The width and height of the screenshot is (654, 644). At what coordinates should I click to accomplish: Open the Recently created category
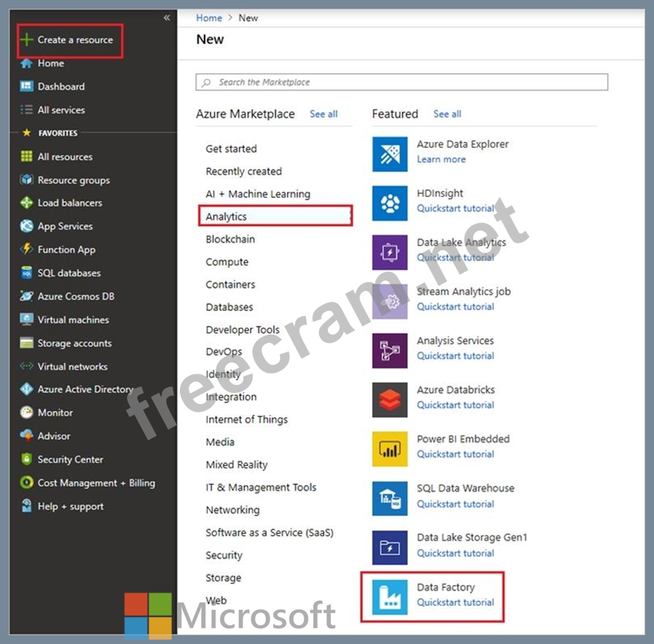coord(244,171)
